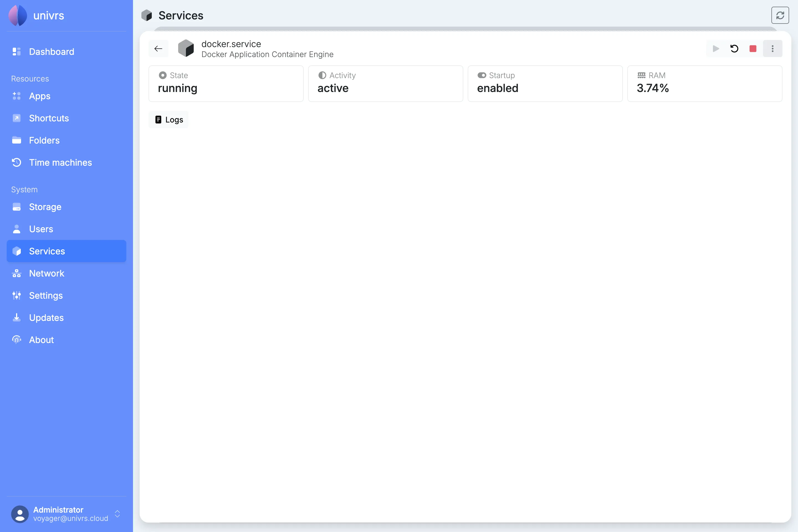Click the refresh icon beside Services

pos(780,15)
